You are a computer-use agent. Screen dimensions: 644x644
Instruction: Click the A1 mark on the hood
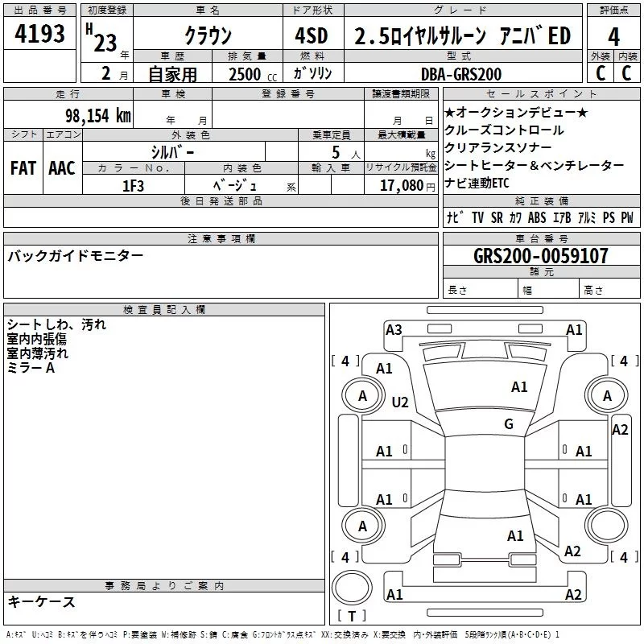[519, 387]
